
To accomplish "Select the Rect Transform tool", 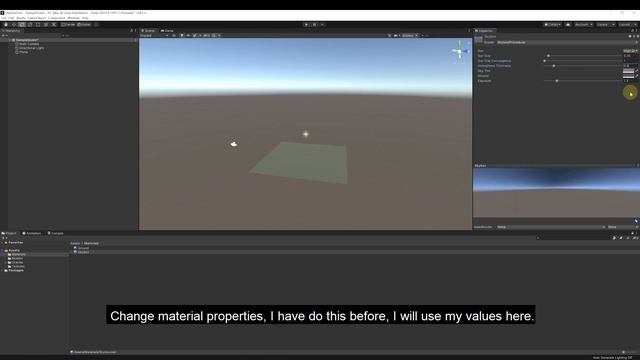I will tap(38, 24).
